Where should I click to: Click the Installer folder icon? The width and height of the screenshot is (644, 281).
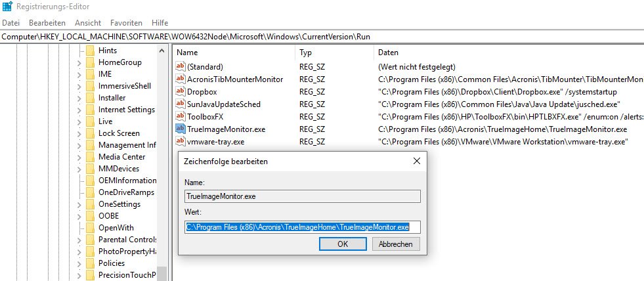91,98
